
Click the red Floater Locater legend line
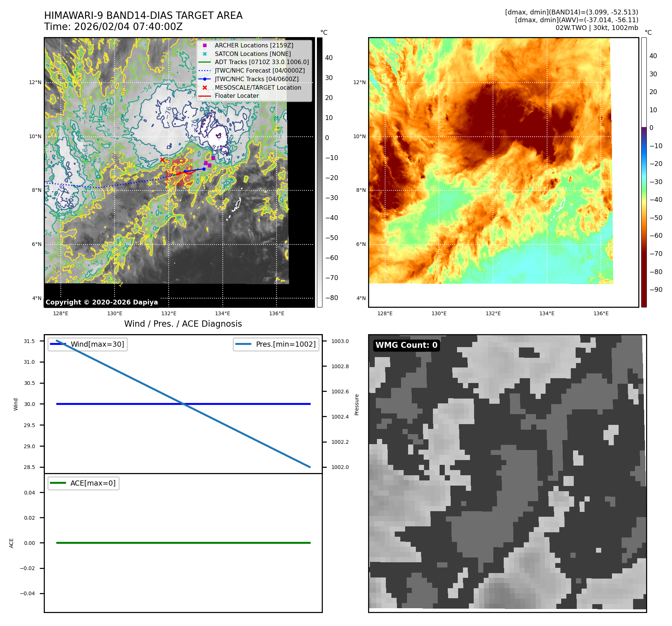pyautogui.click(x=205, y=96)
